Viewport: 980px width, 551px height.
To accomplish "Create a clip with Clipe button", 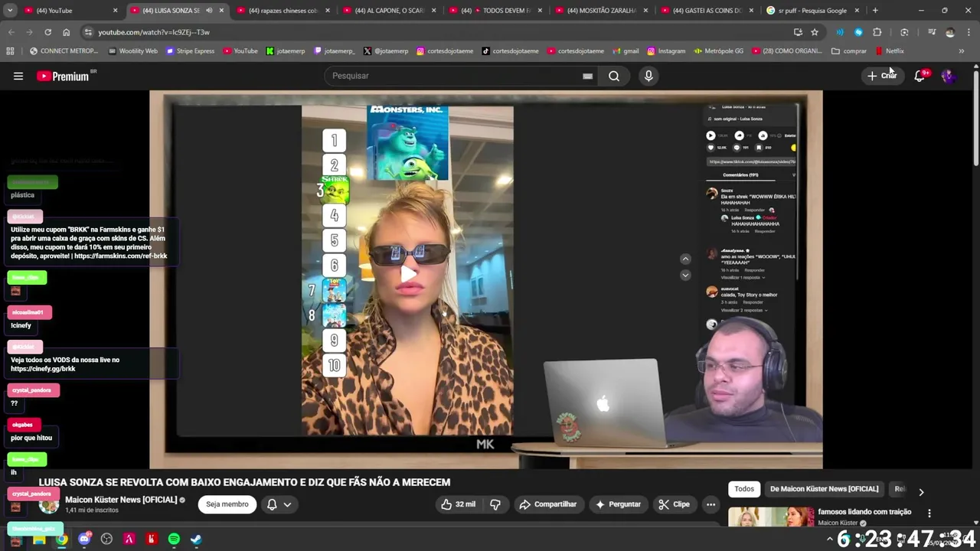I will [x=674, y=504].
